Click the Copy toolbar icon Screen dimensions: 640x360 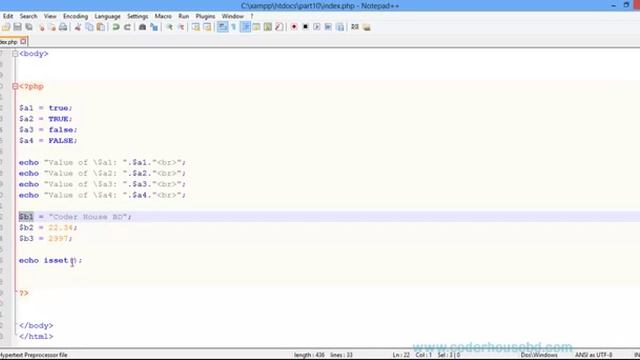click(x=89, y=27)
